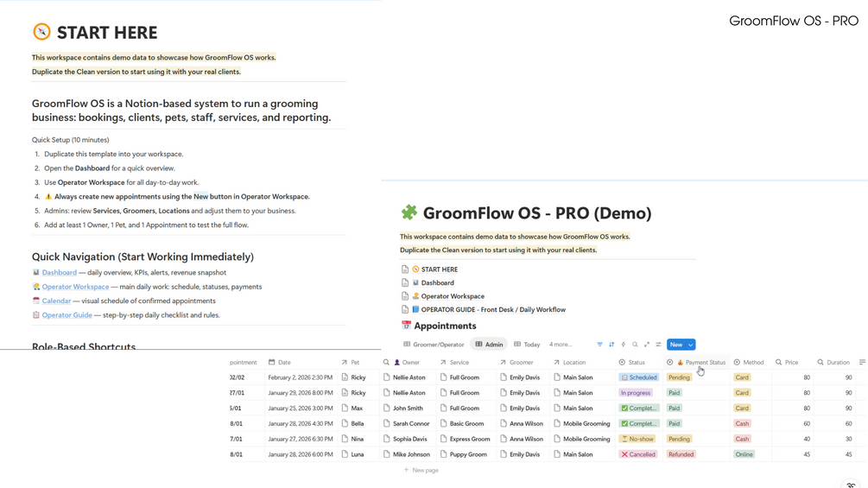Open the Price column header menu

click(787, 363)
